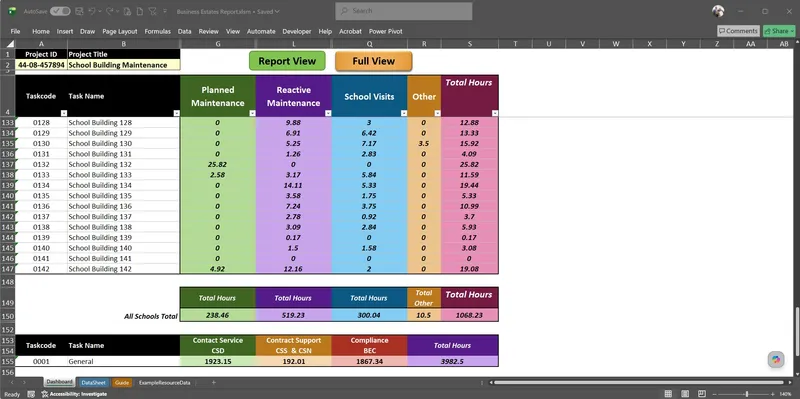Viewport: 800px width, 399px height.
Task: Switch to the Guide sheet tab
Action: [121, 382]
